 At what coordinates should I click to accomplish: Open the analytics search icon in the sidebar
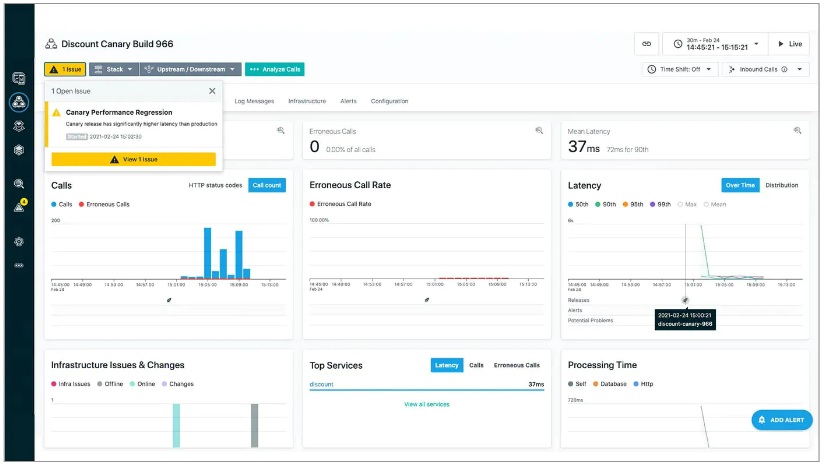pyautogui.click(x=19, y=184)
